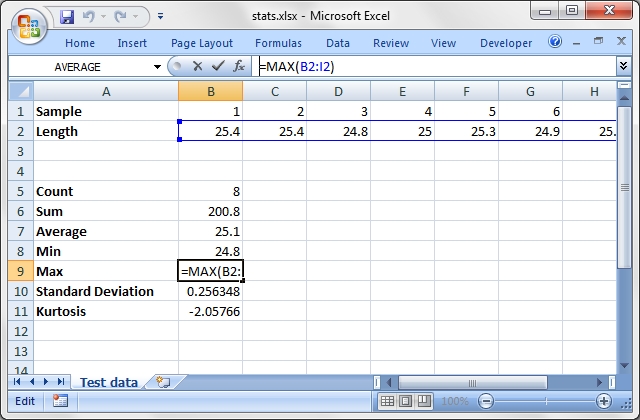Save the workbook with the floppy icon
640x420 pixels.
coord(67,17)
